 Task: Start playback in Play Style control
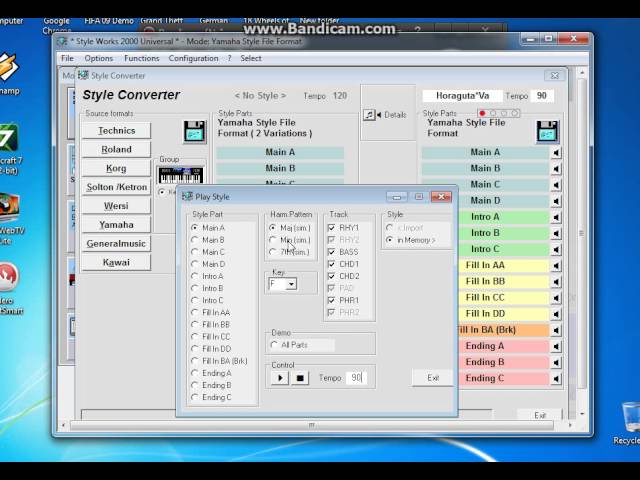tap(280, 378)
